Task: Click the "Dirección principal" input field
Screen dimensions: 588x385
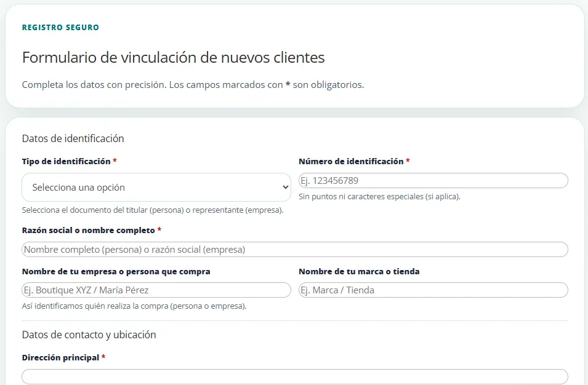Action: pos(295,376)
